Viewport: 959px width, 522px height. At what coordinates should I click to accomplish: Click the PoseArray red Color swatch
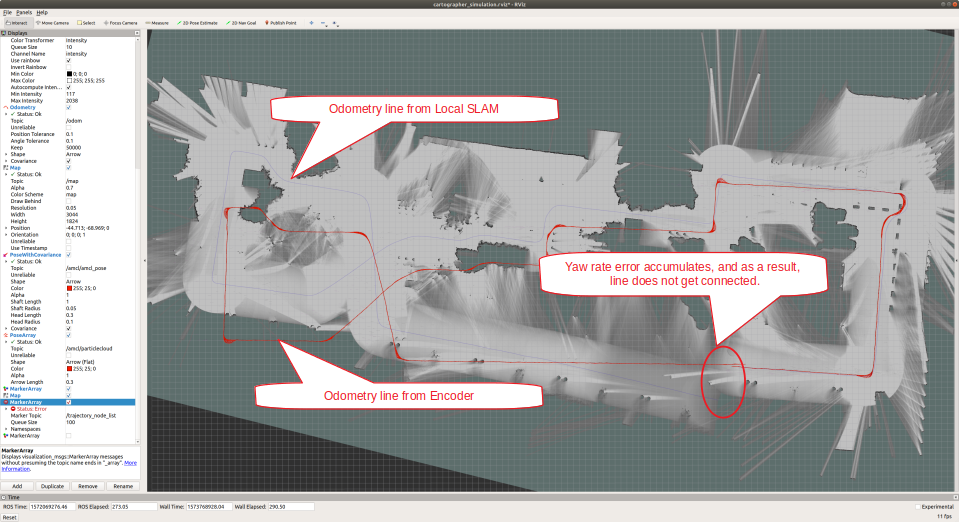pos(69,368)
